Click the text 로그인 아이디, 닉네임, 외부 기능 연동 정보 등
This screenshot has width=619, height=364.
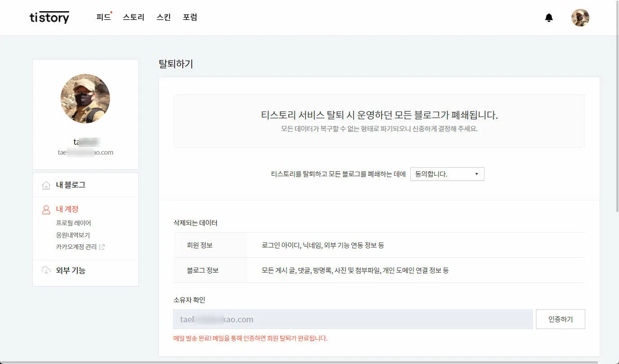323,245
